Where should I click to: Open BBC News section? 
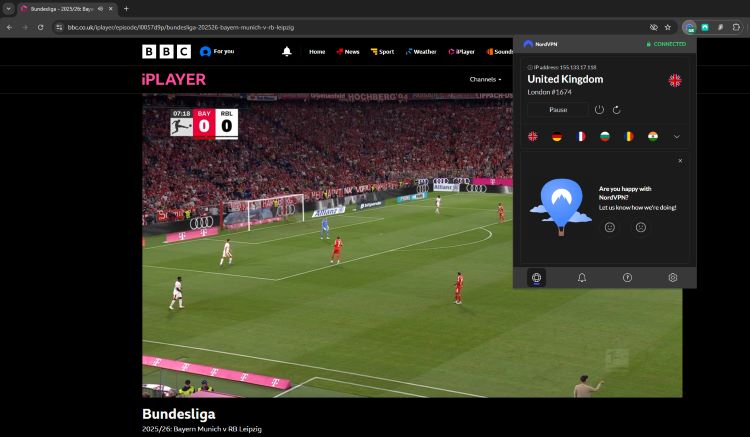[x=348, y=52]
